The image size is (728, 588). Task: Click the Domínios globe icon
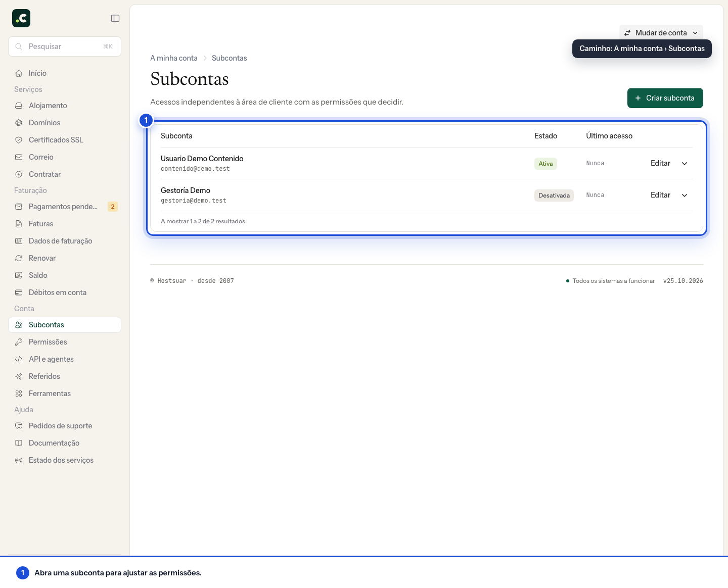click(x=19, y=123)
